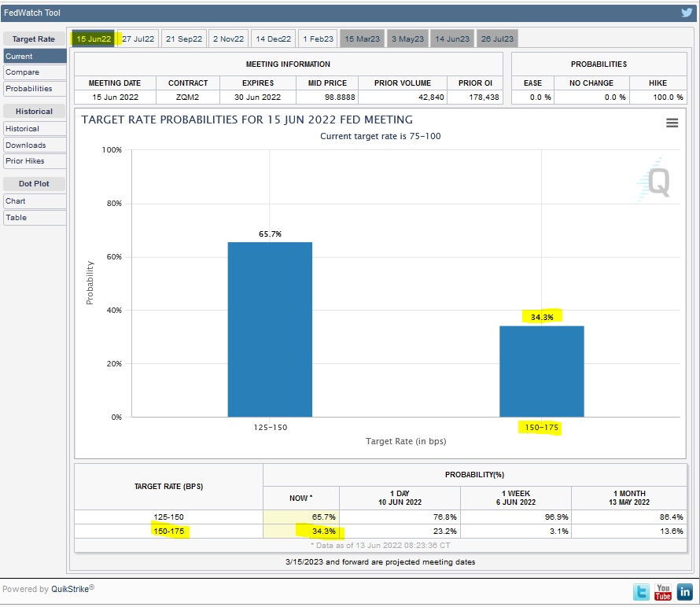Screen dimensions: 700x607
Task: Click the 150-175 row in probability table
Action: (381, 532)
